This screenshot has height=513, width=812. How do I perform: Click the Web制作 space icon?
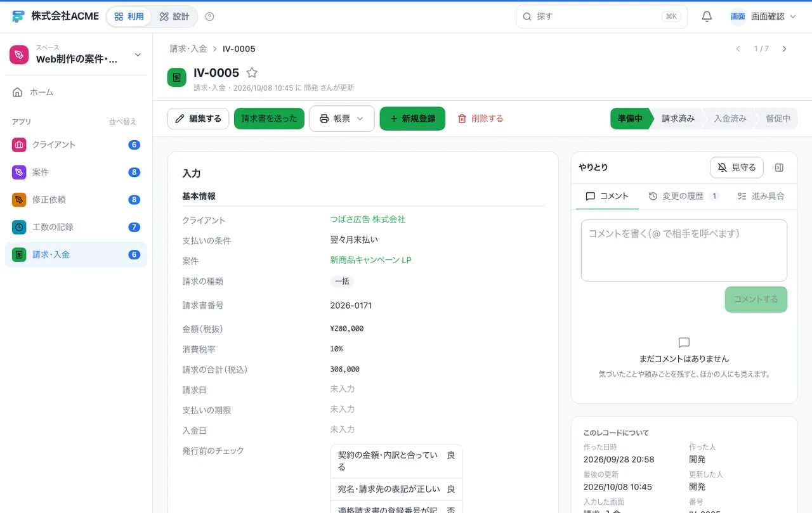click(19, 55)
